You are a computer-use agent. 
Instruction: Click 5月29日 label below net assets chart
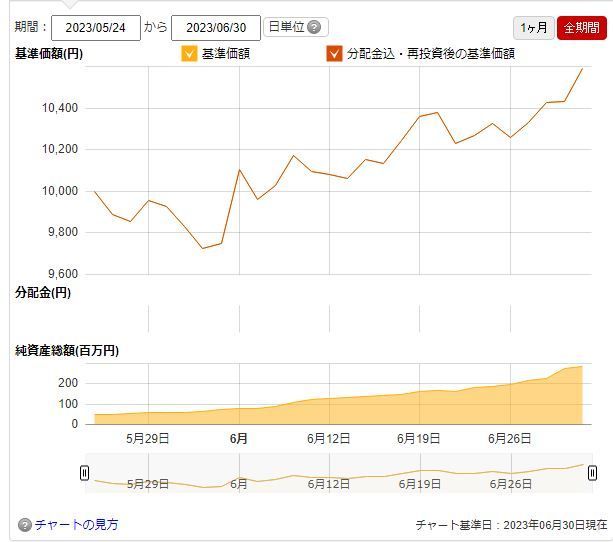147,438
